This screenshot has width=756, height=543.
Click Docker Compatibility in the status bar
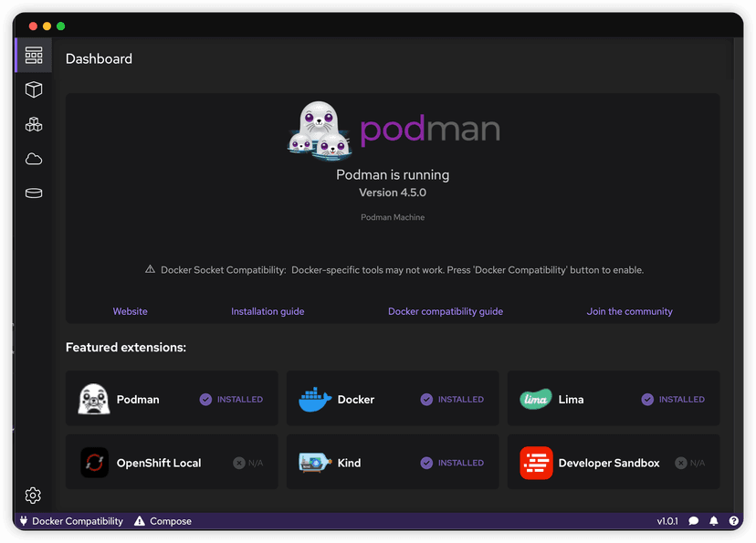[70, 520]
